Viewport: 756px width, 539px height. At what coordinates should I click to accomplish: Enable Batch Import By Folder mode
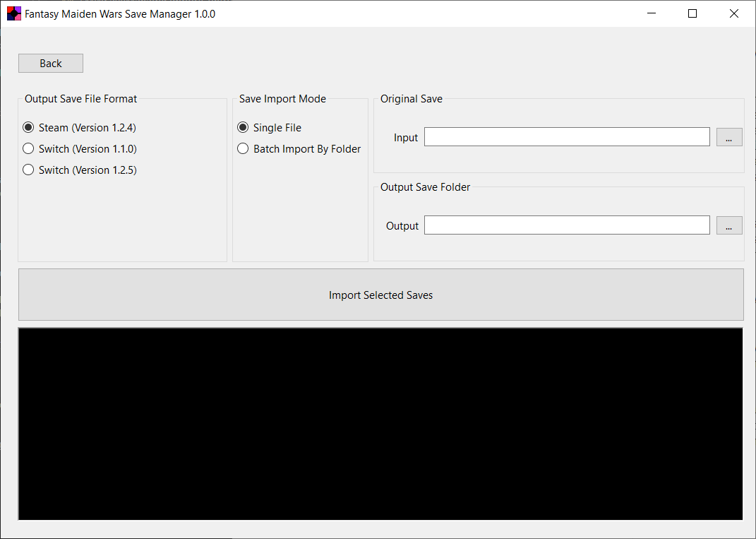299,148
